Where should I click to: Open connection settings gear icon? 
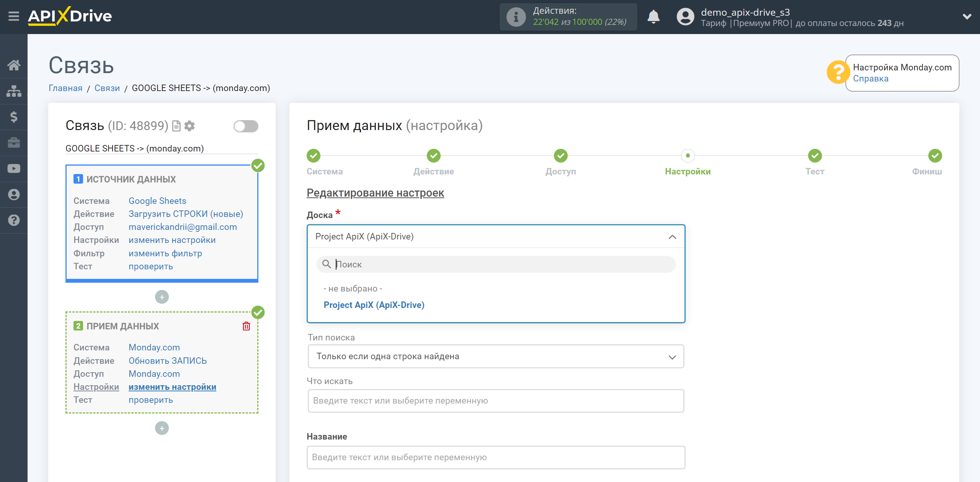[x=189, y=126]
